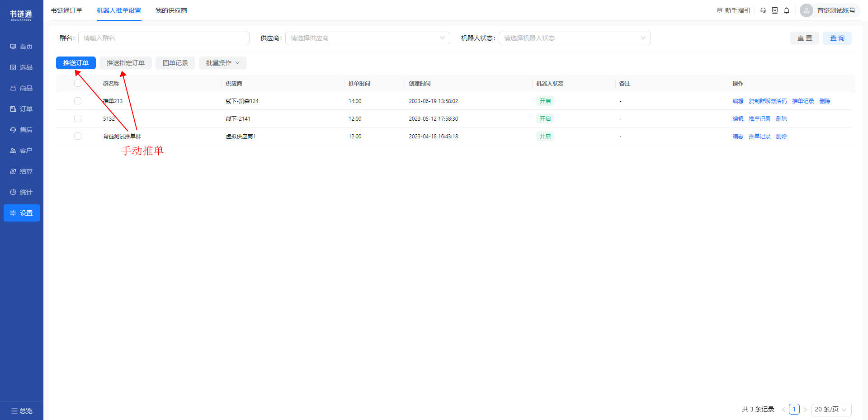Click 复制群聊激活码 link
The width and height of the screenshot is (868, 420).
pyautogui.click(x=768, y=101)
